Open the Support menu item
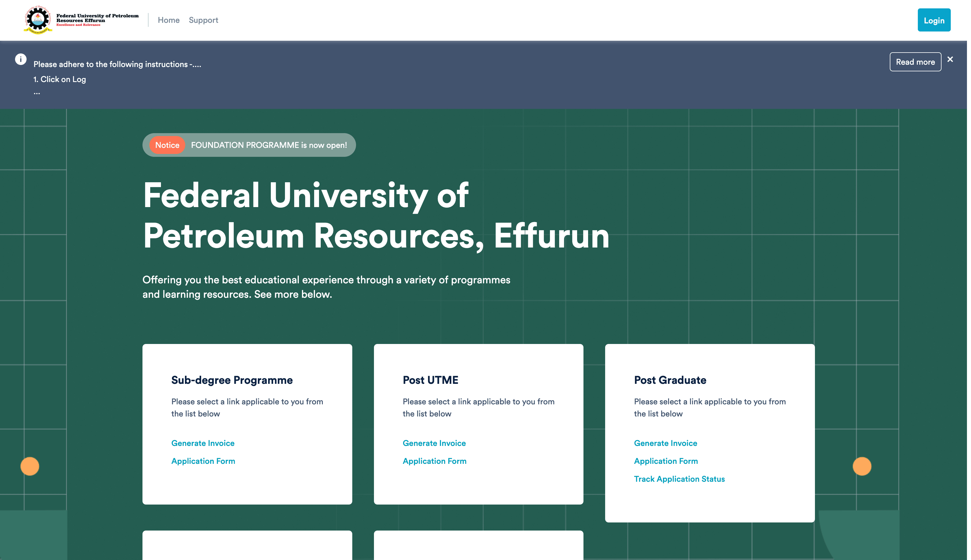The image size is (971, 560). [203, 20]
